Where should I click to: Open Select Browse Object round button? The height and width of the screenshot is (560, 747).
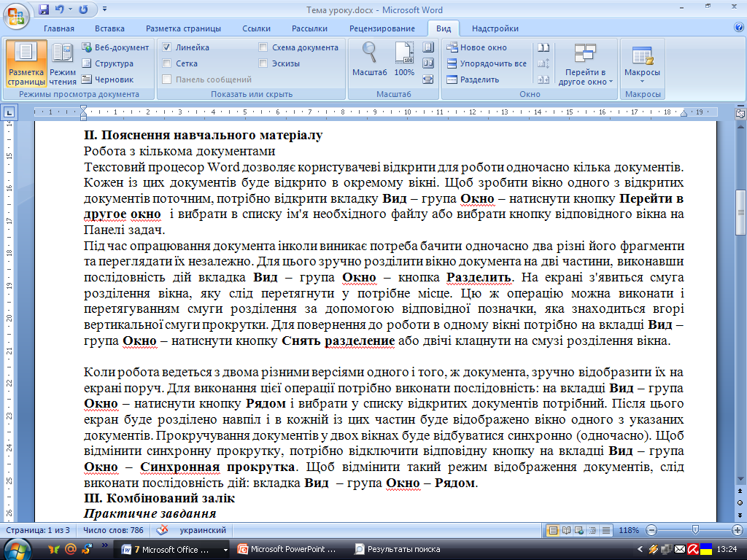coord(740,503)
